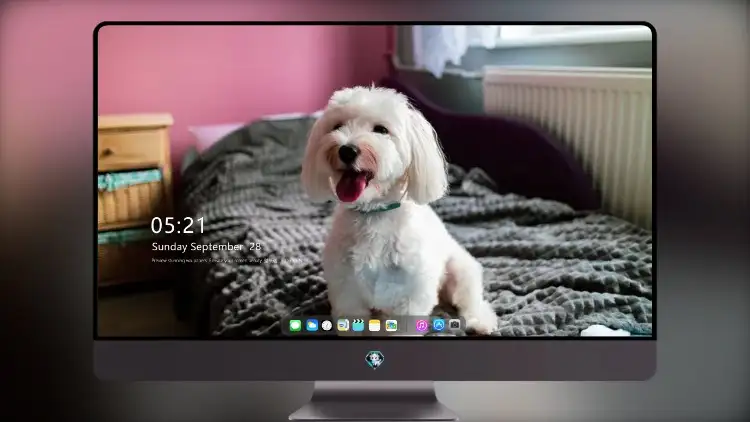
Task: Open the Camera app in the dock
Action: pyautogui.click(x=454, y=325)
